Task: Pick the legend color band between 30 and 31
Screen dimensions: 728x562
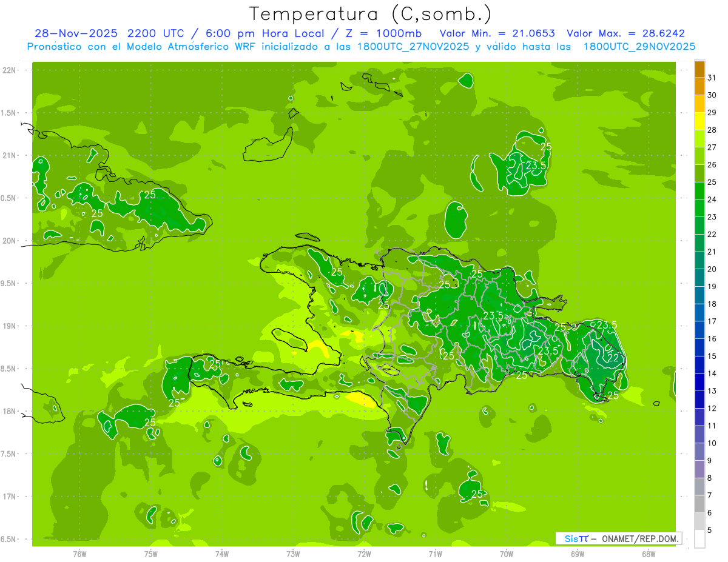Action: [x=699, y=87]
